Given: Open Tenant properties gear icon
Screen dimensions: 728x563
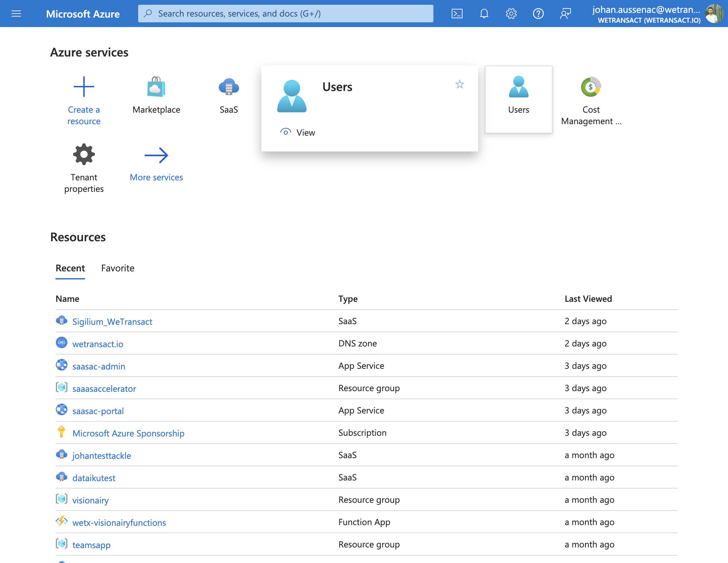Looking at the screenshot, I should [x=84, y=154].
